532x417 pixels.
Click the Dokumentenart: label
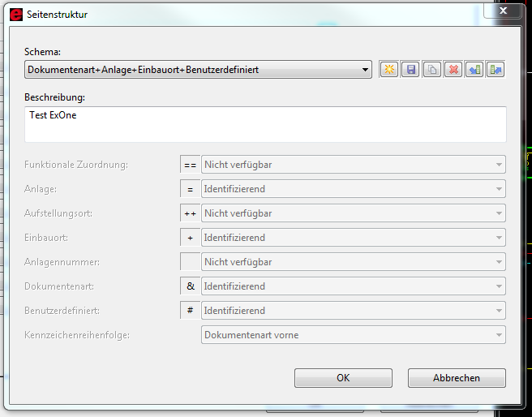coord(59,286)
